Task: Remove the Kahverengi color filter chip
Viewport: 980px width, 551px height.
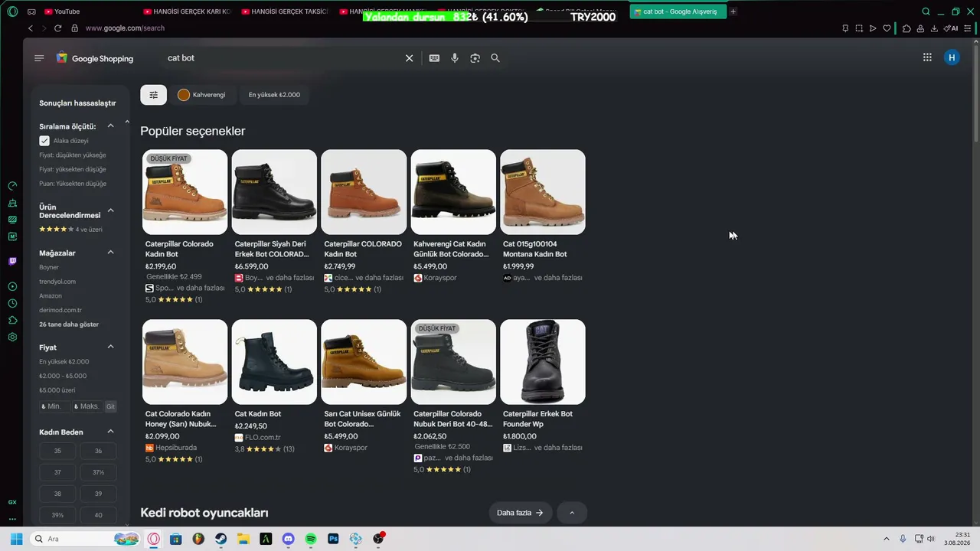Action: click(202, 95)
